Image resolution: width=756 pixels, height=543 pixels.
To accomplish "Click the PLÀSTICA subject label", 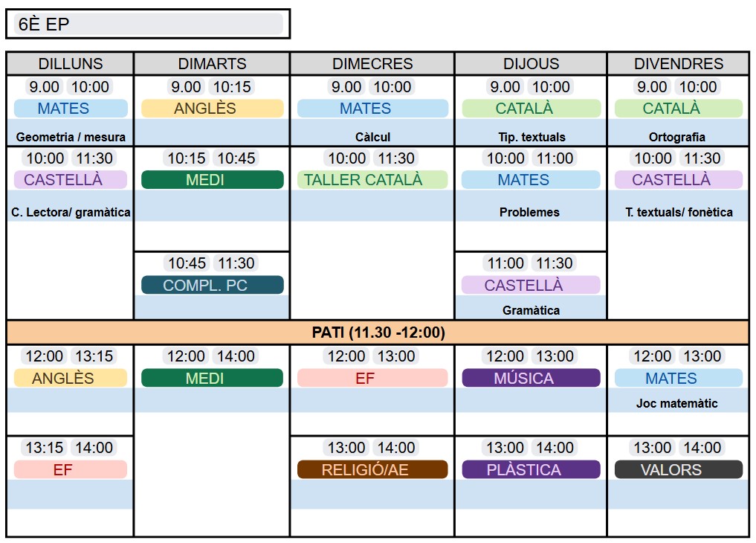I will (531, 470).
